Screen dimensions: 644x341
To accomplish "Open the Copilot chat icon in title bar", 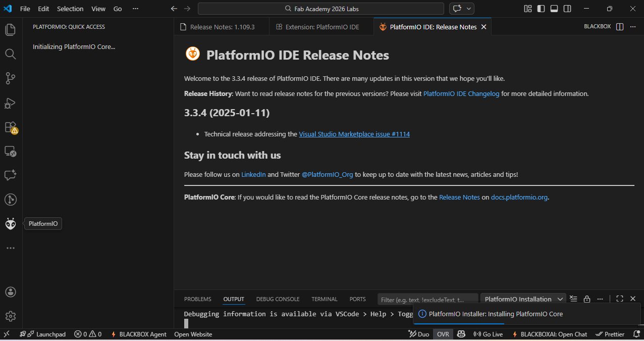I will [457, 9].
